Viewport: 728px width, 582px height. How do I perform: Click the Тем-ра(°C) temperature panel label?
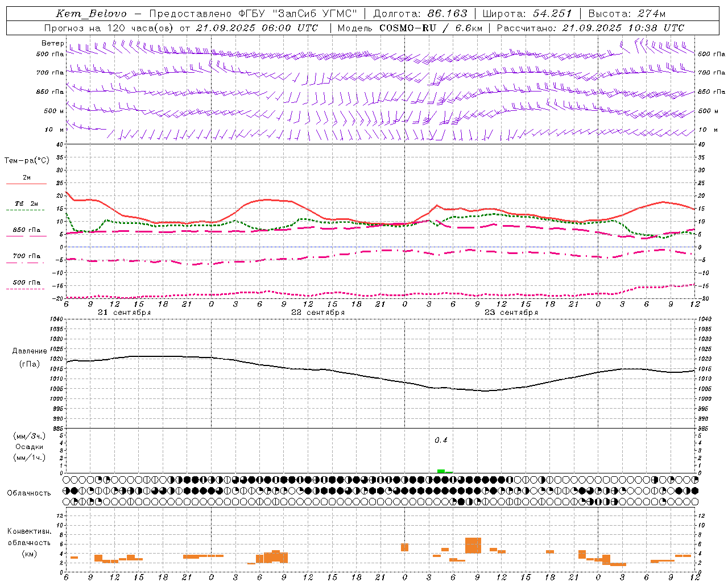click(x=27, y=161)
